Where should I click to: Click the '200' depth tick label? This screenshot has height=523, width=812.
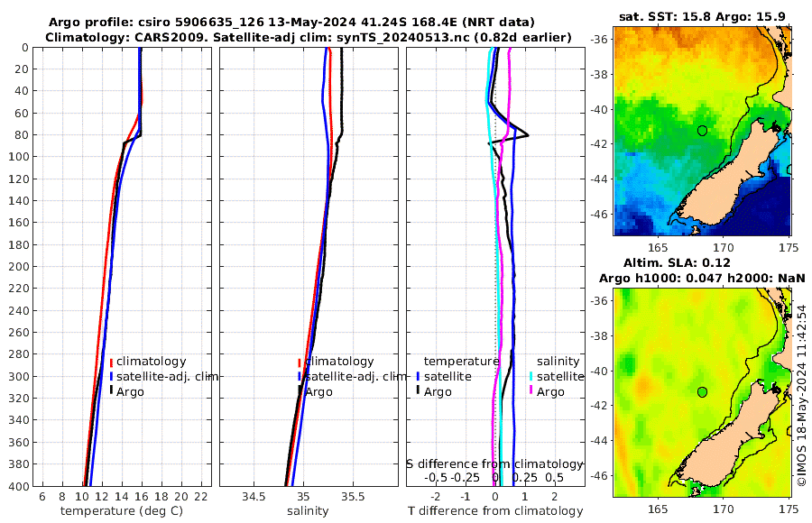coord(19,267)
